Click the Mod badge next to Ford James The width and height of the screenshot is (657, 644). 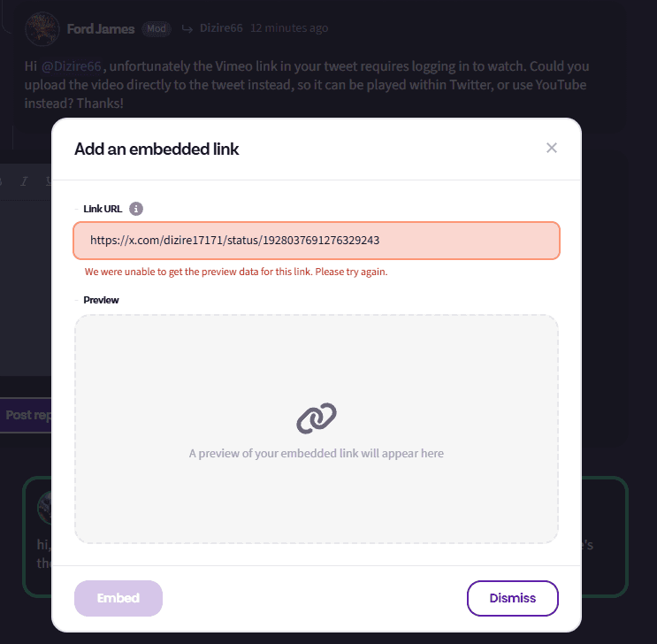click(156, 28)
